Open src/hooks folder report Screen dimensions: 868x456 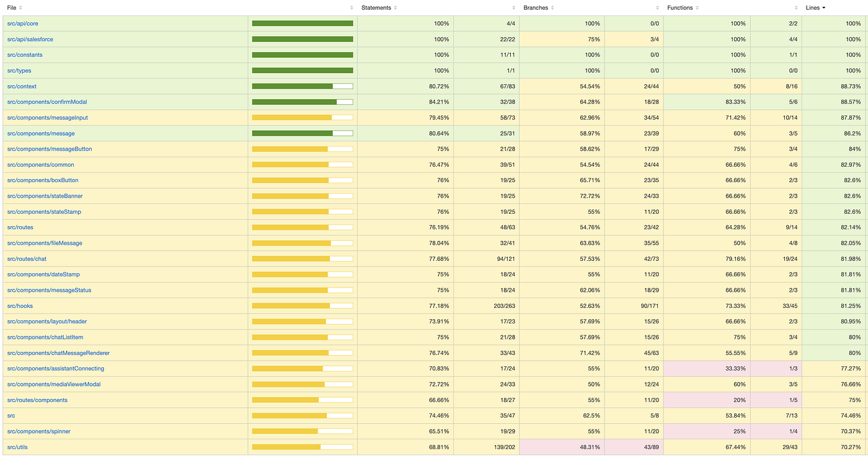[x=20, y=306]
